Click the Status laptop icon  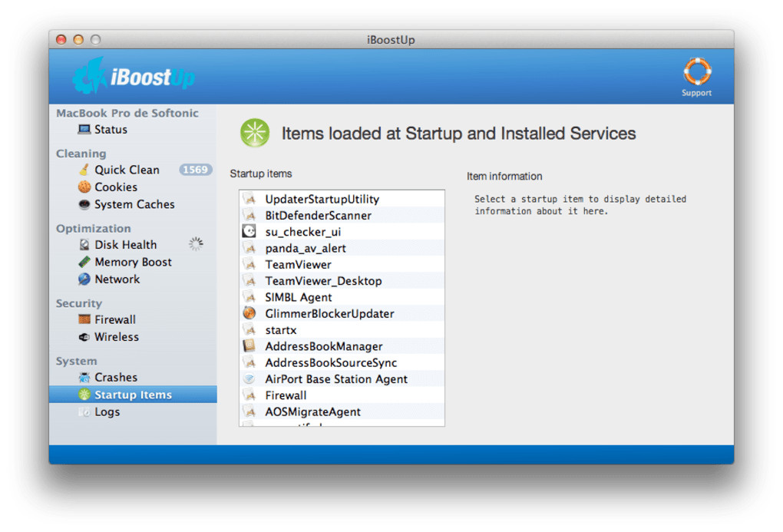pyautogui.click(x=84, y=130)
